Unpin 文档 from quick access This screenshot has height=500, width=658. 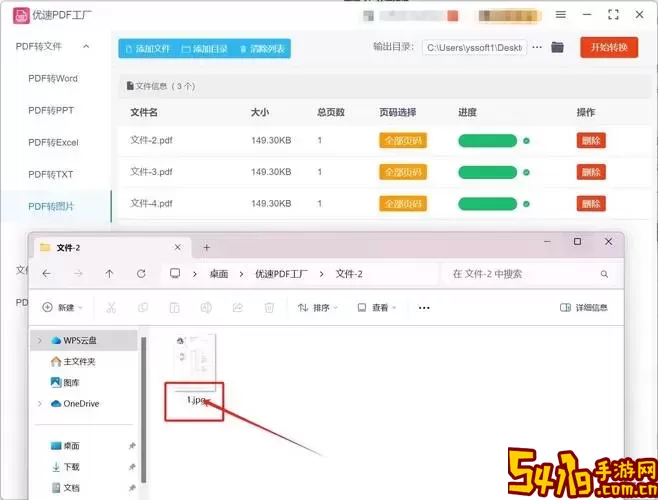pos(132,488)
